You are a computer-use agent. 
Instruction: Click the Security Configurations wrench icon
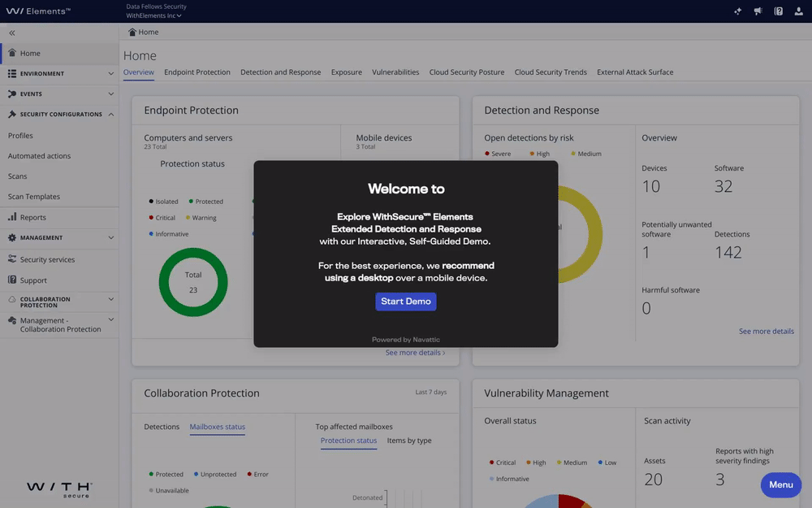pos(12,114)
